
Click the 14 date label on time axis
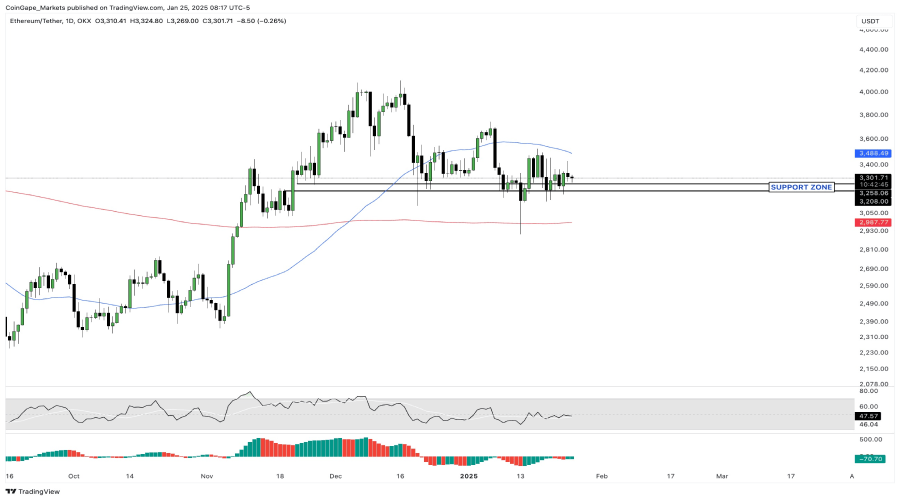(130, 476)
